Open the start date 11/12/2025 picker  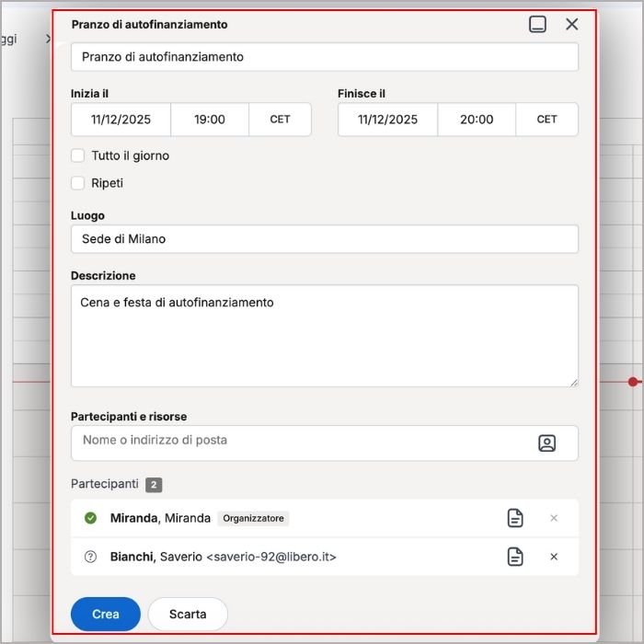[121, 120]
